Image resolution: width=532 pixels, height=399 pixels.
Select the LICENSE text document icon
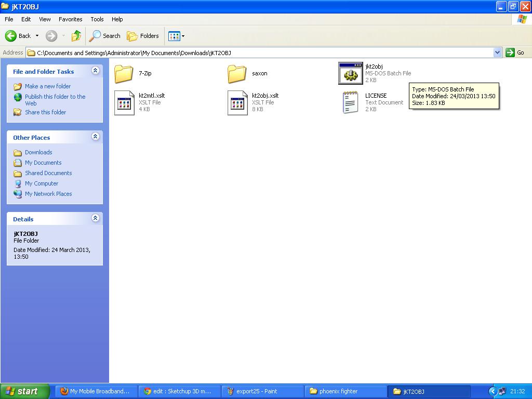click(350, 102)
